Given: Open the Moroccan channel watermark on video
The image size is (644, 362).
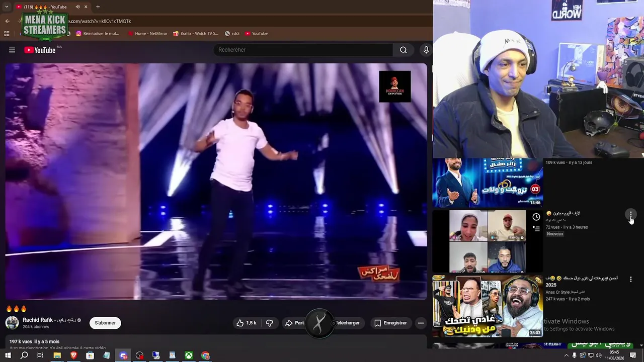Looking at the screenshot, I should tap(394, 86).
